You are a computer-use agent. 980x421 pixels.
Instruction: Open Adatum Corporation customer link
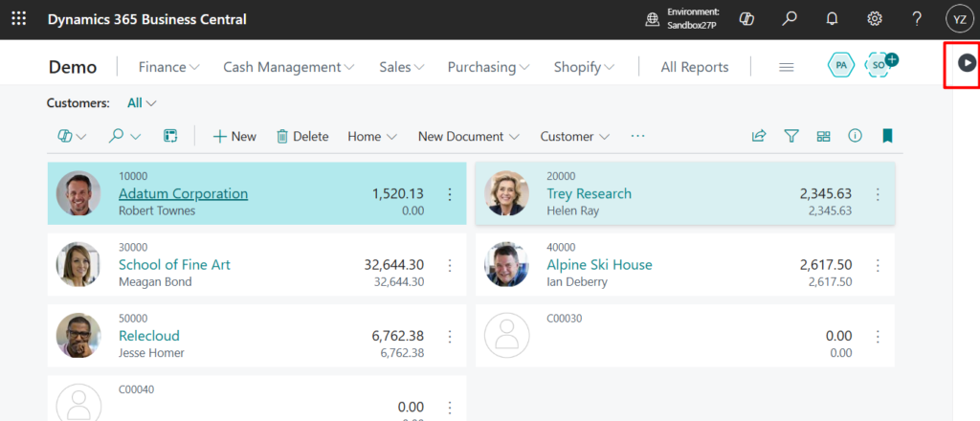[183, 193]
